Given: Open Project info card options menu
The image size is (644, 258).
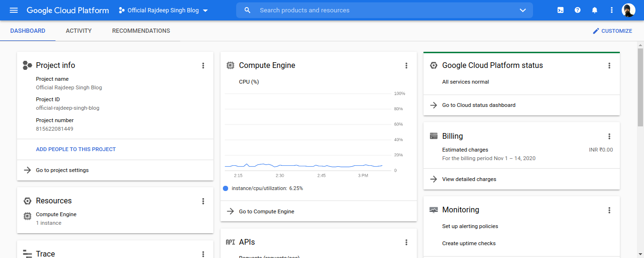Looking at the screenshot, I should coord(203,66).
